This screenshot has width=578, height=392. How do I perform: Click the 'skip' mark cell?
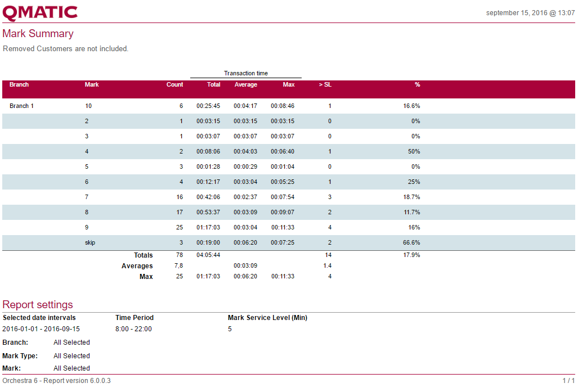click(90, 243)
